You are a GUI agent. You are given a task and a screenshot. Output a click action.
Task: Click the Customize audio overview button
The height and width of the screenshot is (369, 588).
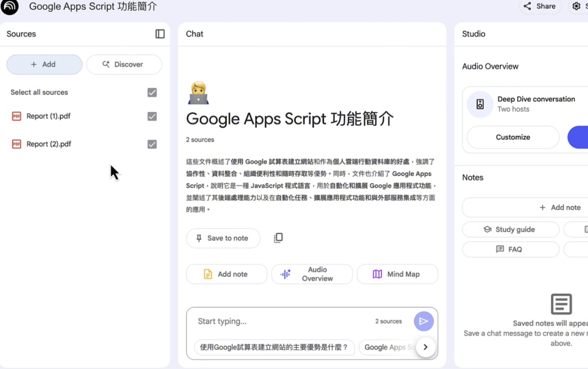(x=513, y=137)
